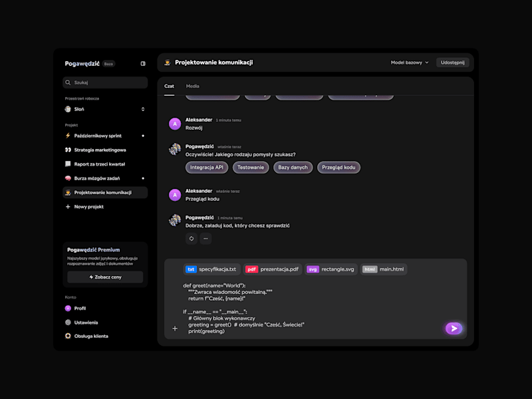Click the Raport za trzeci kwartał icon
532x399 pixels.
(68, 164)
